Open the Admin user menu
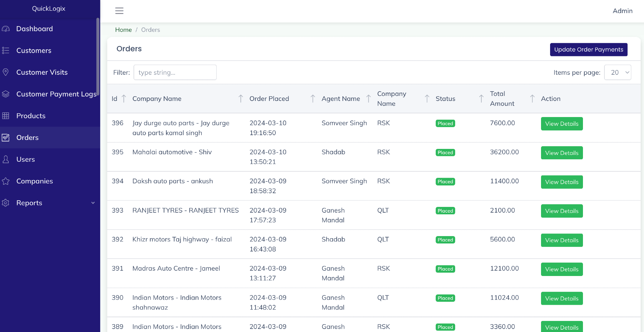This screenshot has height=332, width=644. 622,11
